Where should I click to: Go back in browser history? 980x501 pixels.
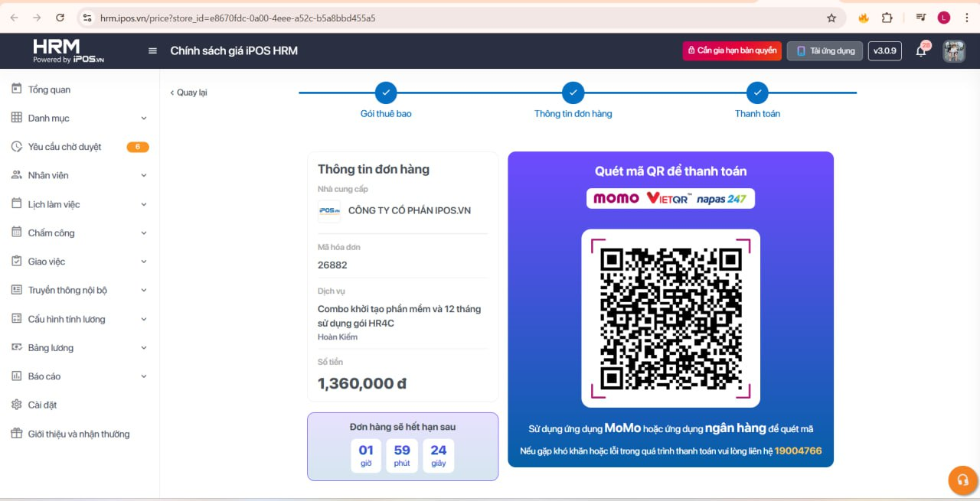pyautogui.click(x=14, y=18)
